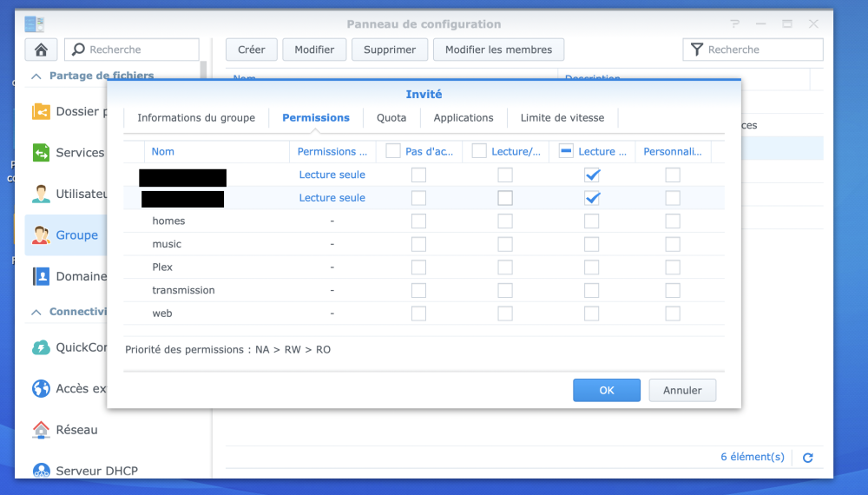868x495 pixels.
Task: Open Accès externe globe icon
Action: tap(41, 388)
